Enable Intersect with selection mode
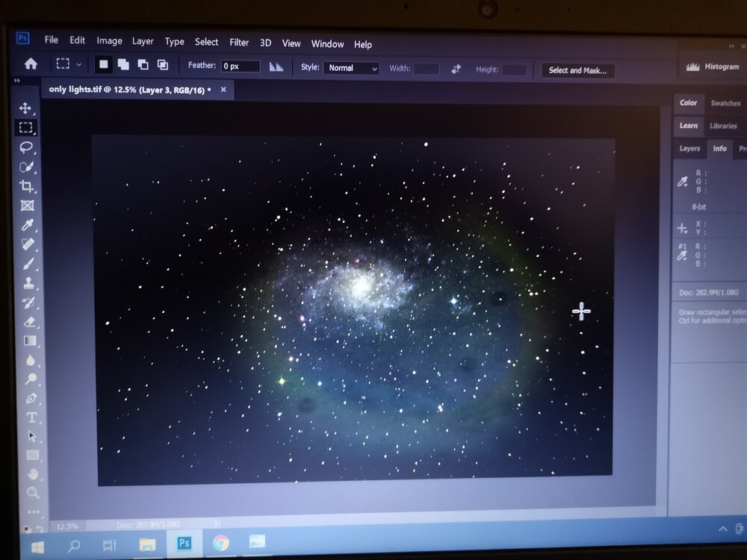The width and height of the screenshot is (747, 560). pyautogui.click(x=162, y=65)
